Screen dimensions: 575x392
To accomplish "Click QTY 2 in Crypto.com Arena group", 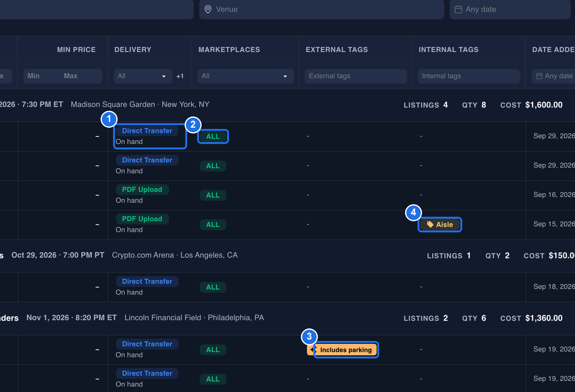I will coord(497,256).
